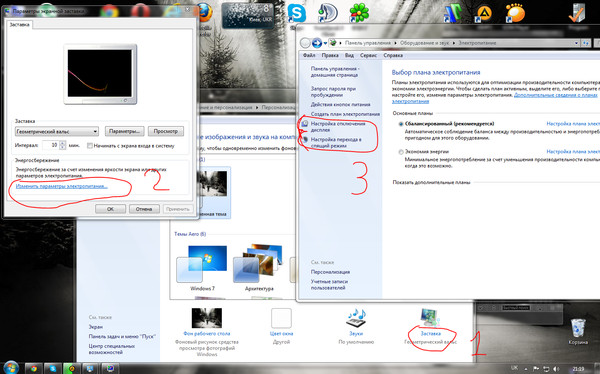Show hidden tray icons arrow
Image resolution: width=600 pixels, height=374 pixels.
[x=525, y=369]
